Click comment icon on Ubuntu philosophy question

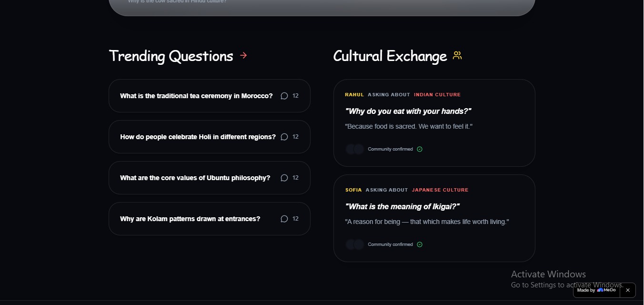284,178
